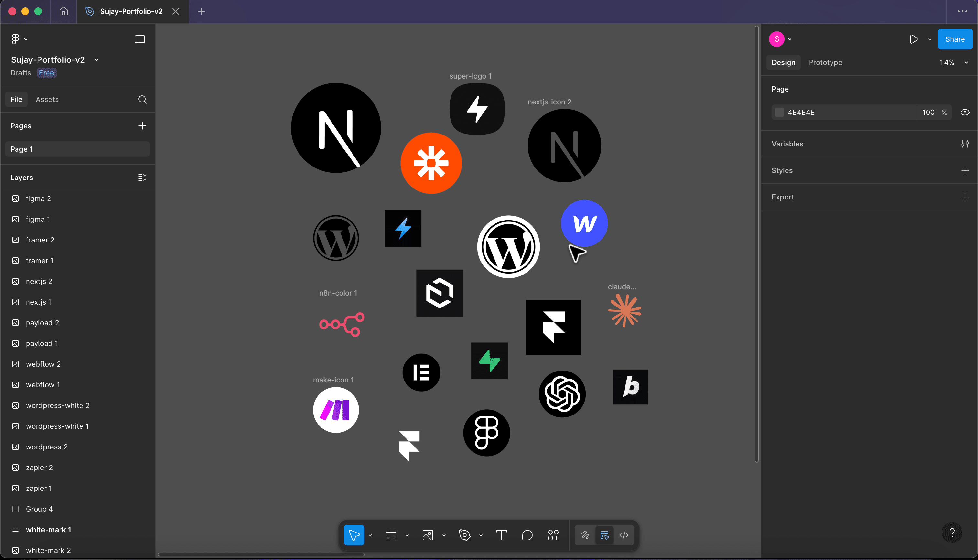
Task: Select the Pen tool in toolbar
Action: (464, 535)
